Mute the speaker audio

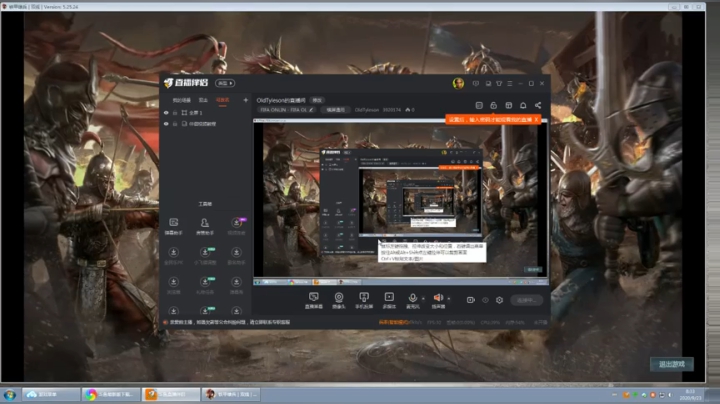[438, 300]
